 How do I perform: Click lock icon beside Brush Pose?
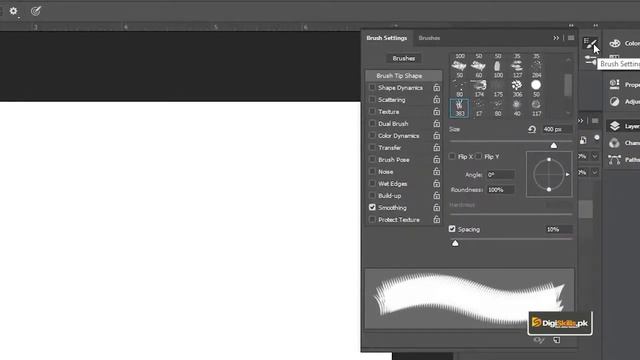(x=436, y=159)
